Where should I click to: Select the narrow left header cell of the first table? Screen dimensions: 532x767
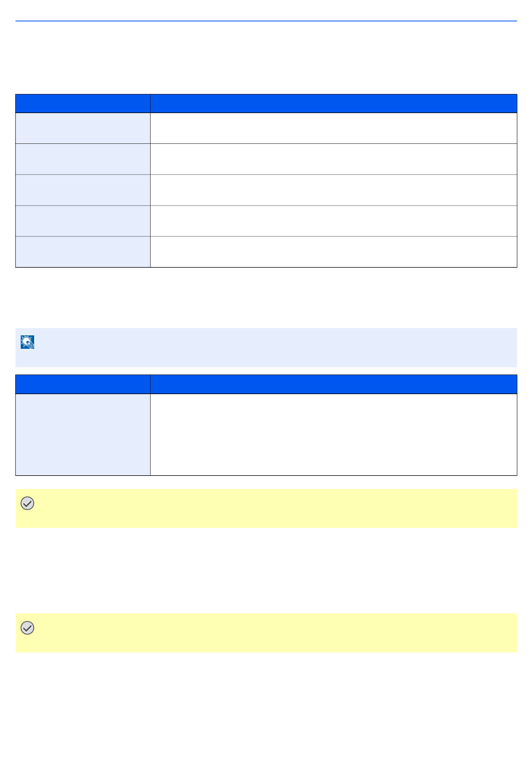[83, 104]
